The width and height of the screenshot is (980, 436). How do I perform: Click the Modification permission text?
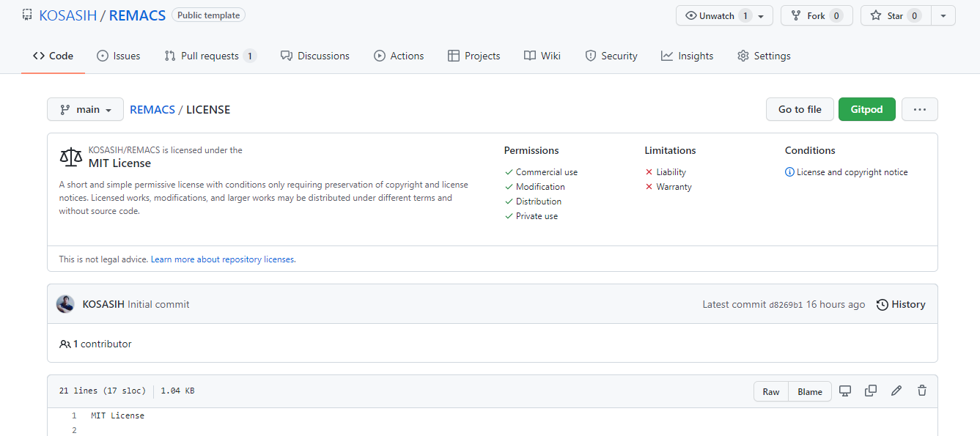pos(540,187)
